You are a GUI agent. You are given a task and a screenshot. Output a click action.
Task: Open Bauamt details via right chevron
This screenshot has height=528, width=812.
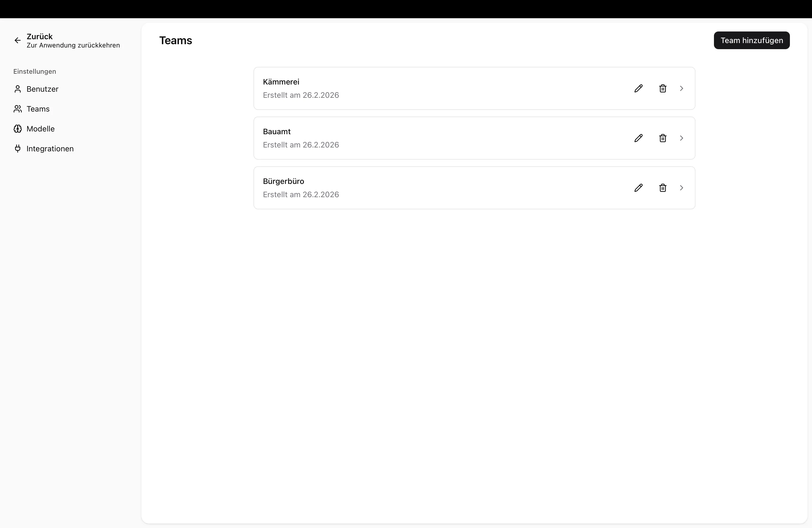point(681,138)
